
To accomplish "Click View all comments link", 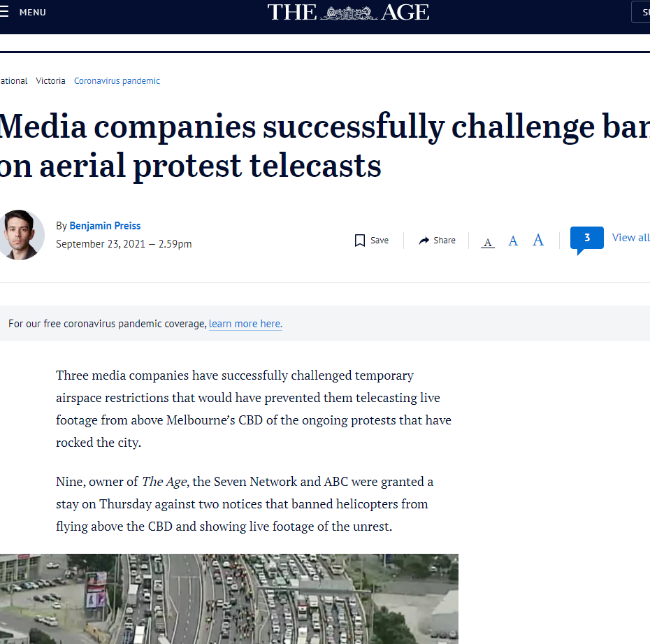I will (x=630, y=238).
